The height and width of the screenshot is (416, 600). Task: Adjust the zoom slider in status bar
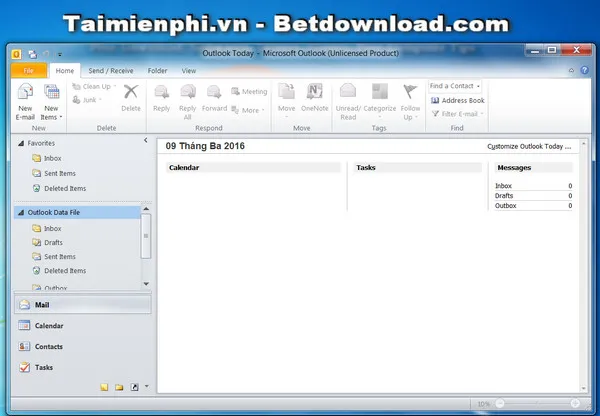coord(540,403)
